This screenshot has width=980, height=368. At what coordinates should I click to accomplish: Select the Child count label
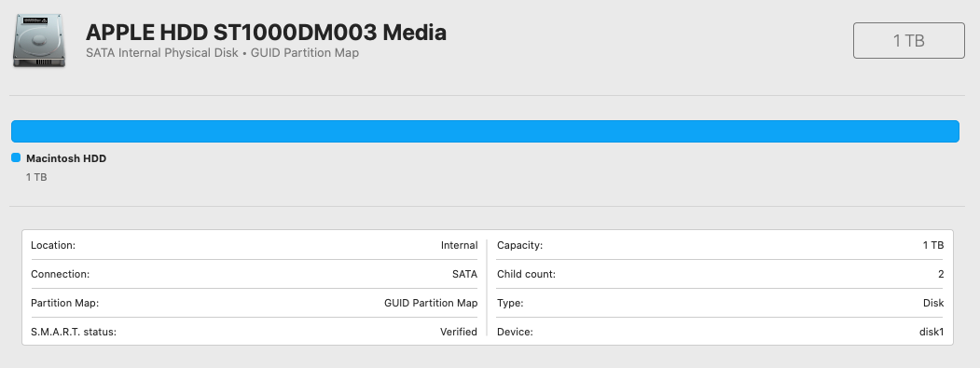point(526,274)
